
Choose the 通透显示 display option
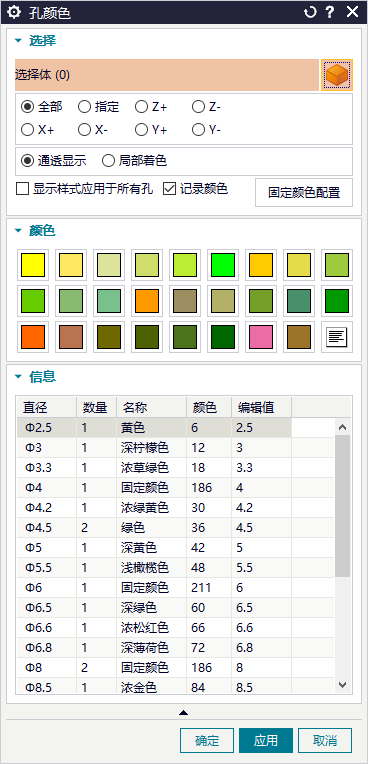pyautogui.click(x=27, y=161)
